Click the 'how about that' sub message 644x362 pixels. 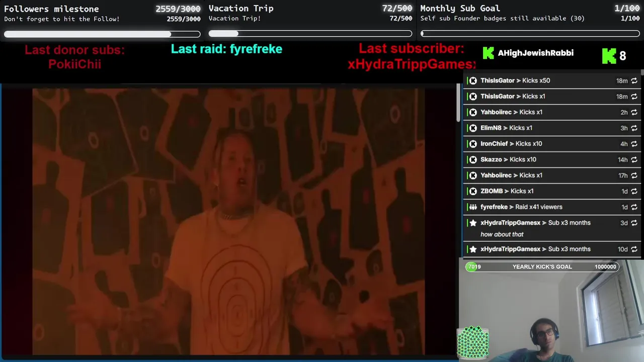(502, 234)
